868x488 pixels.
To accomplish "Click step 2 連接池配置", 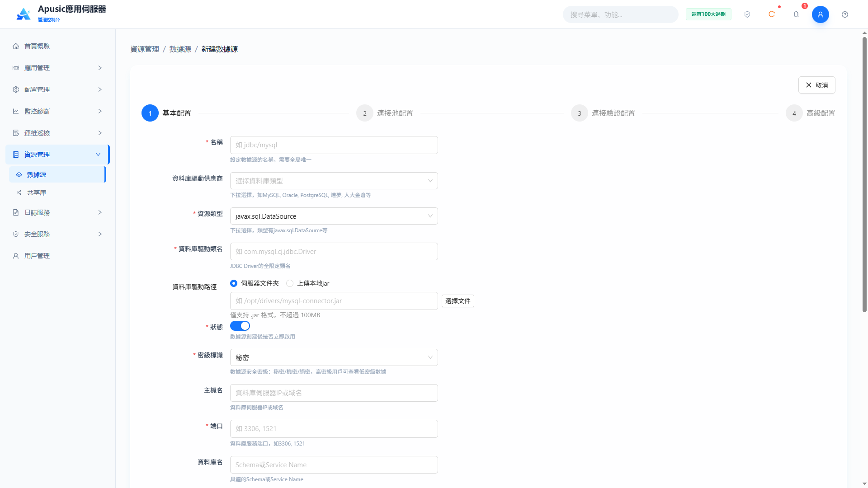I will tap(385, 113).
